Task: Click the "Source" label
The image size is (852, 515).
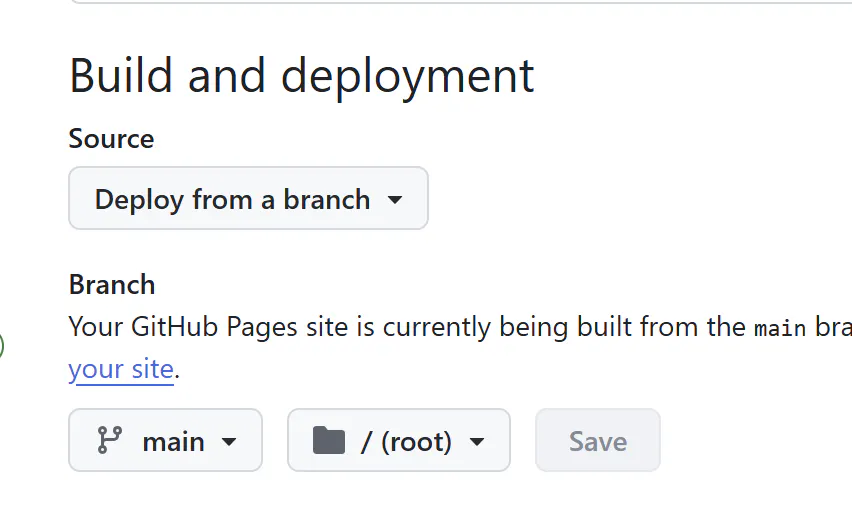Action: tap(111, 139)
